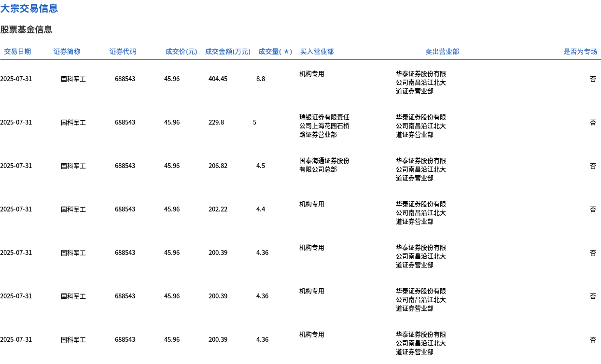Image resolution: width=601 pixels, height=364 pixels.
Task: Select the 202.22 amount cell
Action: 218,209
